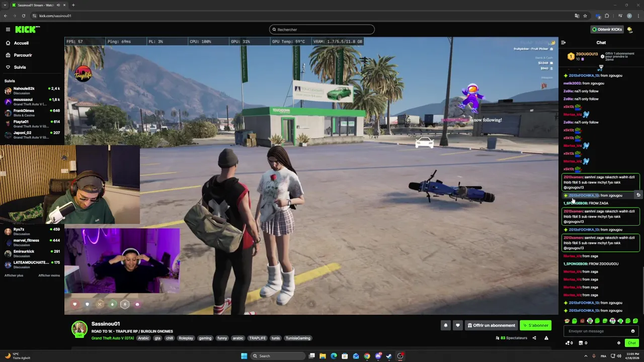Click Offrir un abonnement button
The width and height of the screenshot is (644, 362).
coord(491,325)
